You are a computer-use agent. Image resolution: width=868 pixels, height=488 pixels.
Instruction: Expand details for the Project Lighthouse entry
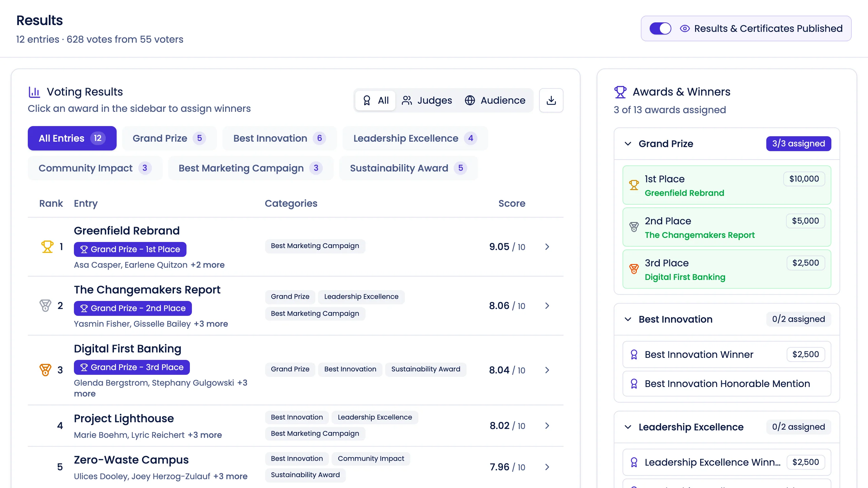pyautogui.click(x=547, y=426)
